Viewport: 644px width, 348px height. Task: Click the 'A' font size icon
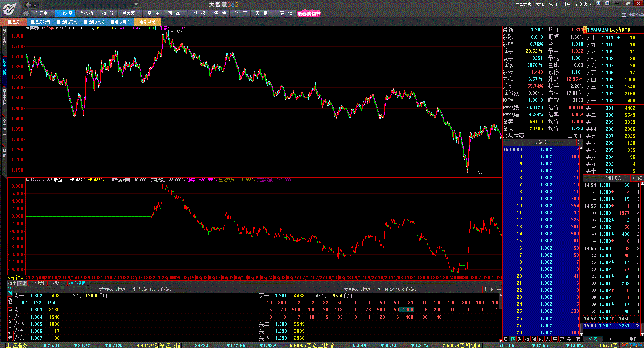[607, 3]
